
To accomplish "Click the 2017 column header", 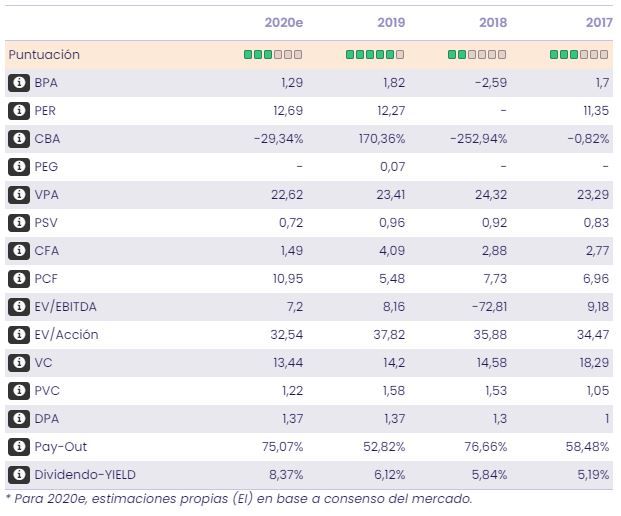I will click(596, 22).
